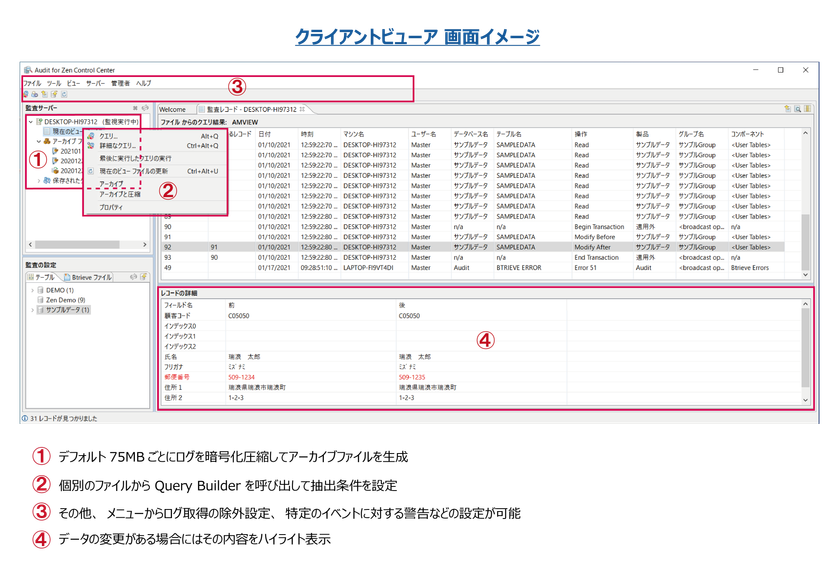Collapse the DESKTOP-HI97312 server tree node
840x576 pixels.
(30, 121)
